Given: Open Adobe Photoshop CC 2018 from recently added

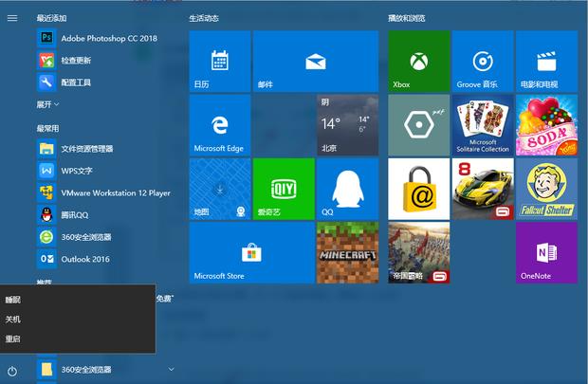Looking at the screenshot, I should (108, 38).
